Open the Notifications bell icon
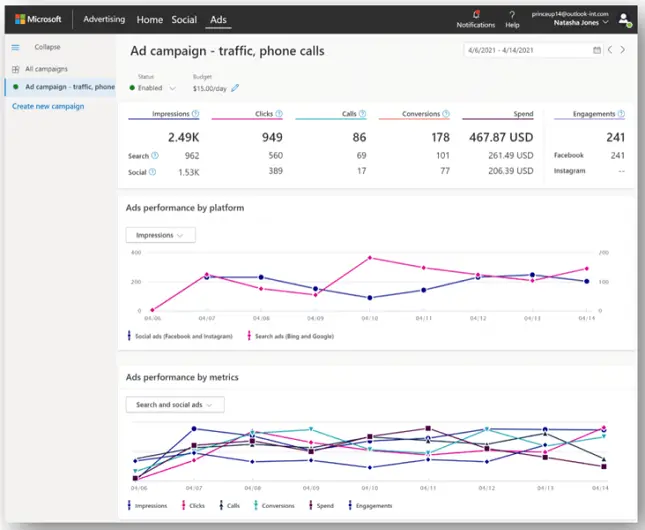 point(476,14)
